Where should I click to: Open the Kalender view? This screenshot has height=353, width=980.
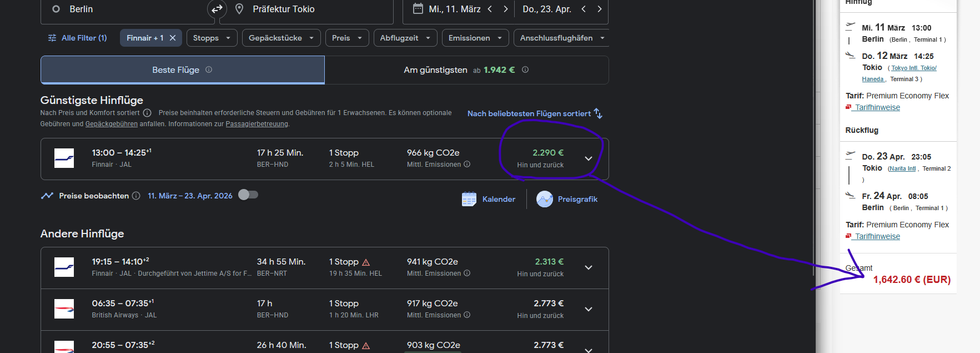click(489, 199)
